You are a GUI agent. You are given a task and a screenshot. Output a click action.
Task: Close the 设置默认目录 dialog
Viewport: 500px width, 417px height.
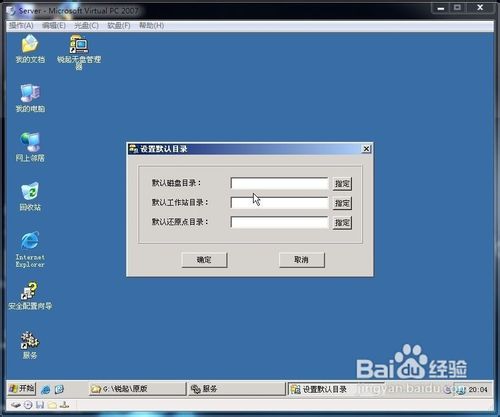pyautogui.click(x=366, y=149)
